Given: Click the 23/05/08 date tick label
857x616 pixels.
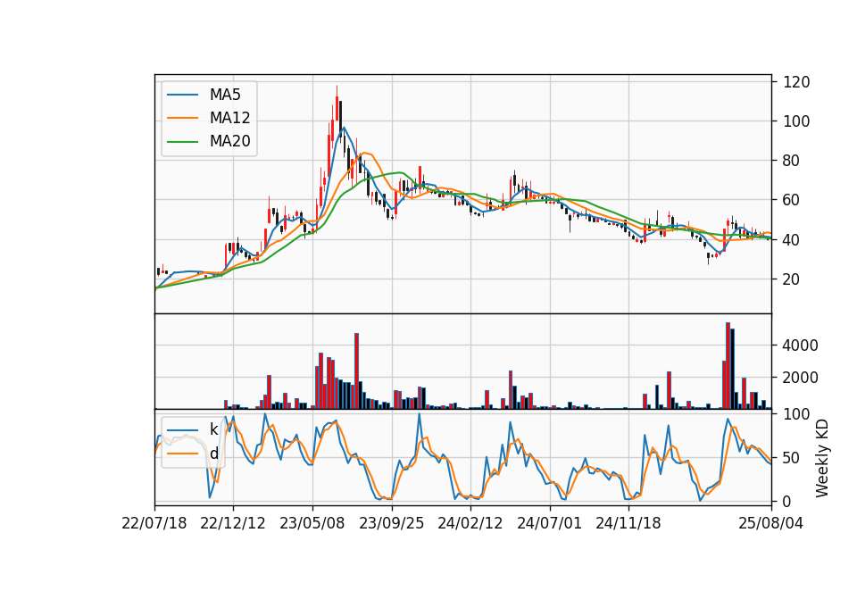Looking at the screenshot, I should point(312,523).
